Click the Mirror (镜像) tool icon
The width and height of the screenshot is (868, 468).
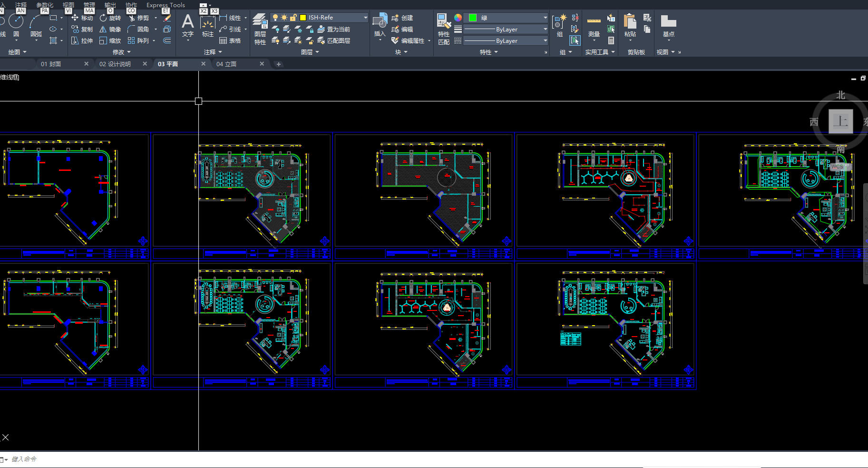[103, 29]
